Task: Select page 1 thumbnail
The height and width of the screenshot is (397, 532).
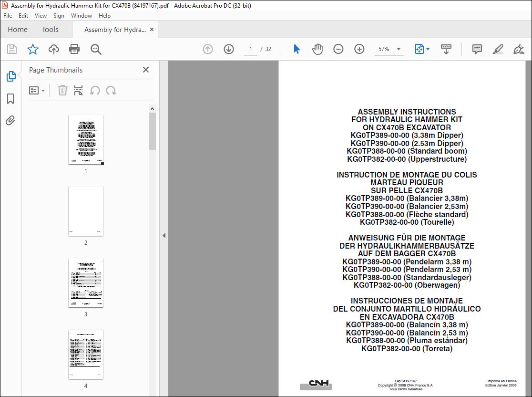Action: coord(86,140)
